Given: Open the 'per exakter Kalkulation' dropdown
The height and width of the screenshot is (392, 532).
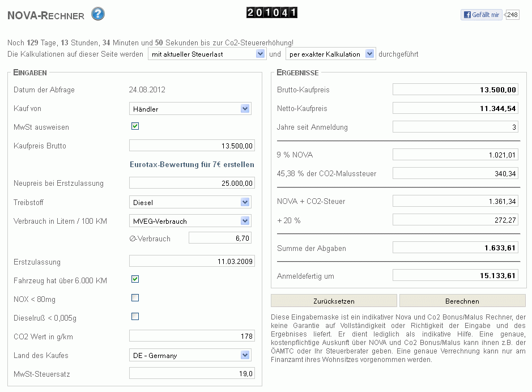Looking at the screenshot, I should (331, 54).
